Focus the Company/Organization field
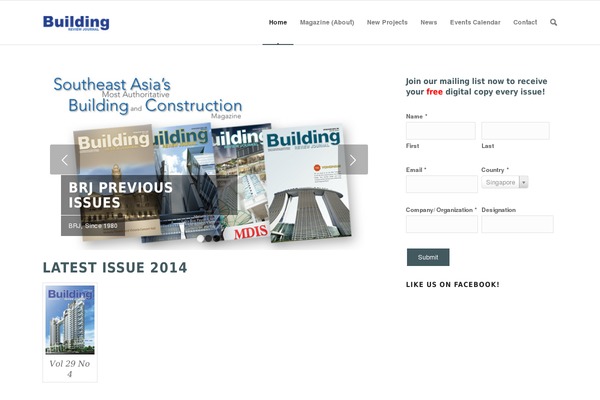 pyautogui.click(x=442, y=224)
